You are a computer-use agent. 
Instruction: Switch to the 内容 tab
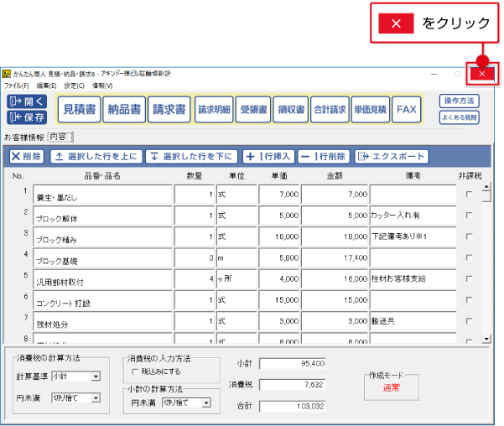pos(61,137)
